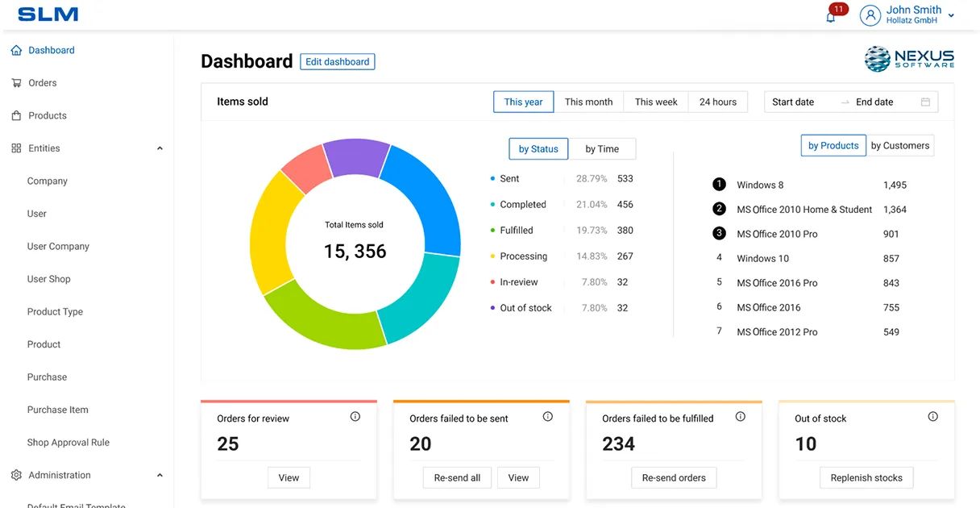Open Product Type in the sidebar

55,312
